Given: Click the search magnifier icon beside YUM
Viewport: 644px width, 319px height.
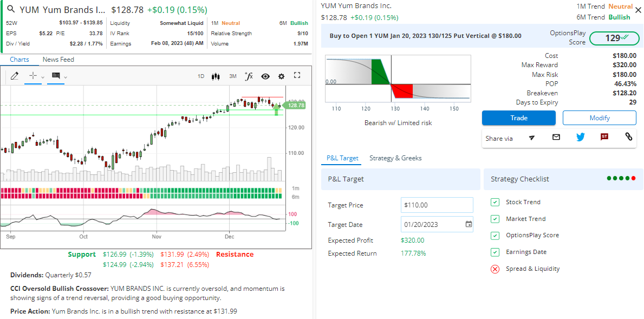Looking at the screenshot, I should pyautogui.click(x=11, y=9).
